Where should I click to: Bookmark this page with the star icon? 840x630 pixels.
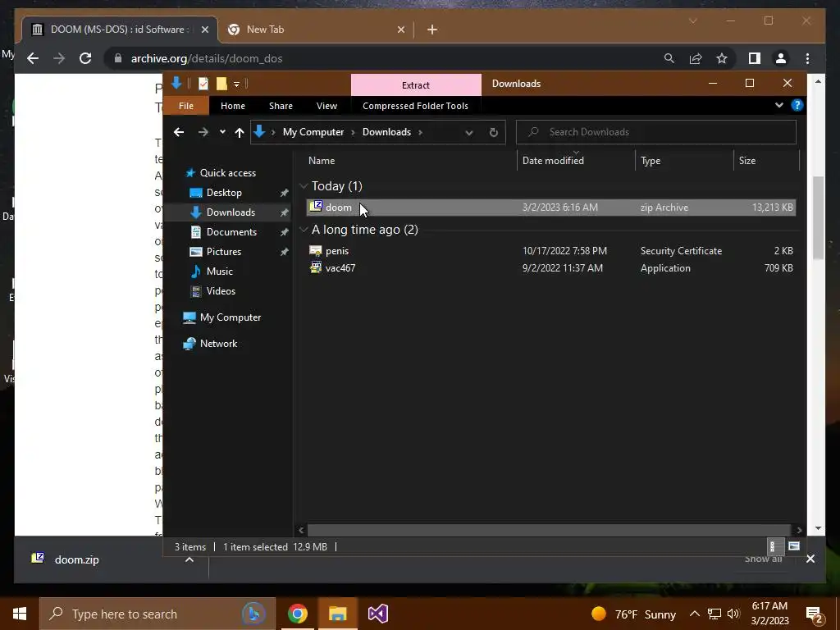(722, 58)
